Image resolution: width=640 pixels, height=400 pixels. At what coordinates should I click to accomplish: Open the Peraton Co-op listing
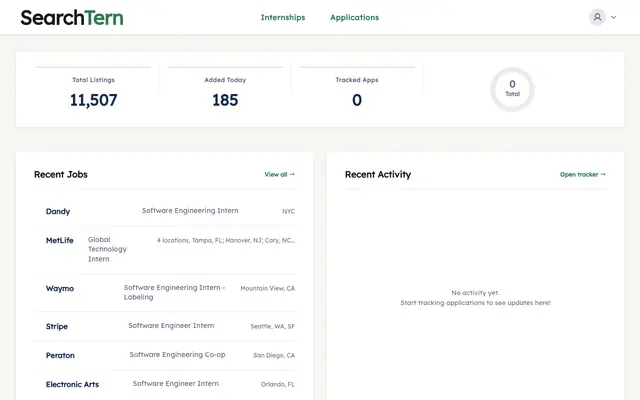[x=165, y=355]
